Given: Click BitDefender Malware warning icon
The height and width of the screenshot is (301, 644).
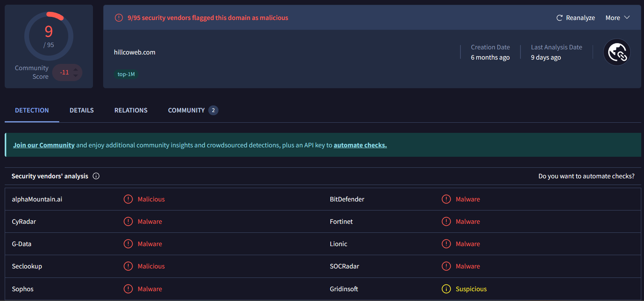Looking at the screenshot, I should pos(446,199).
